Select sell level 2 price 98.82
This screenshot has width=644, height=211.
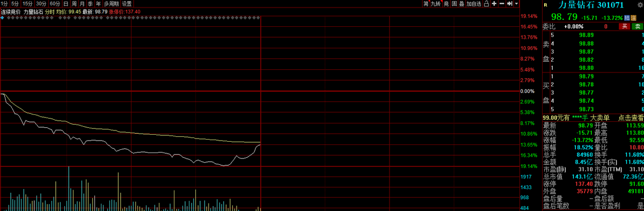(x=586, y=60)
